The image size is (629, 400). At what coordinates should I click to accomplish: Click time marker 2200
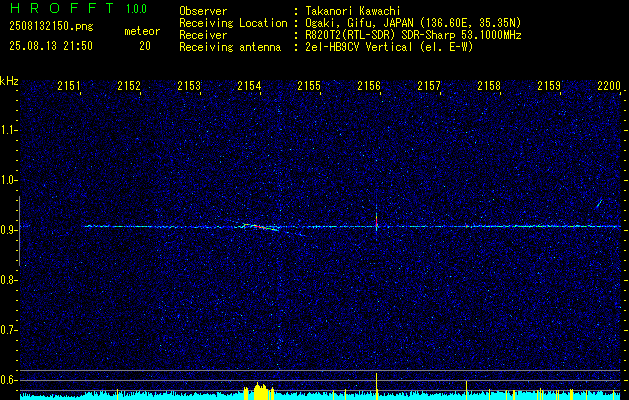(609, 85)
